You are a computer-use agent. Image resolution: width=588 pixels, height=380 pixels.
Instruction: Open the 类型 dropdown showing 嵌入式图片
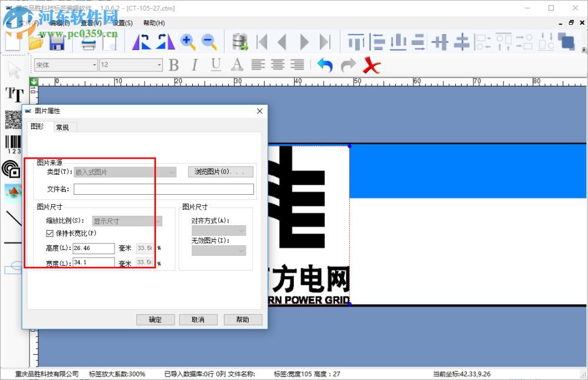pos(171,172)
